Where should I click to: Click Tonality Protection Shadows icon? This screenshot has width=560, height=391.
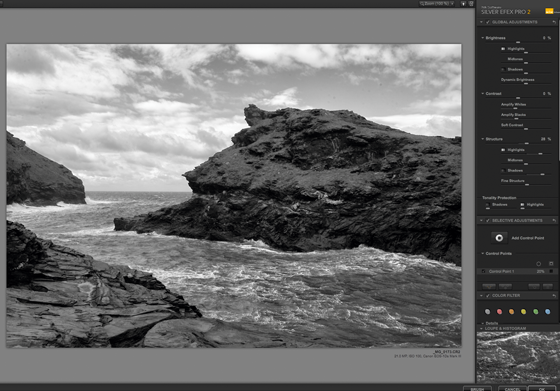click(488, 205)
